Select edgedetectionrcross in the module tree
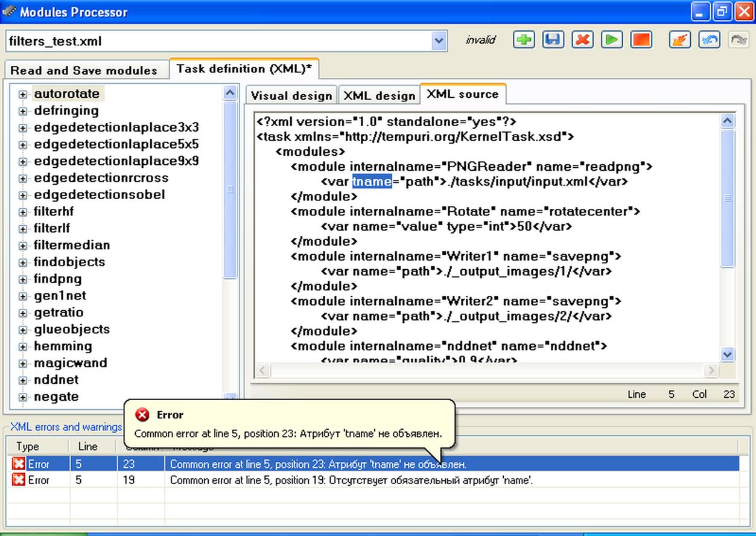The width and height of the screenshot is (756, 536). [x=101, y=177]
